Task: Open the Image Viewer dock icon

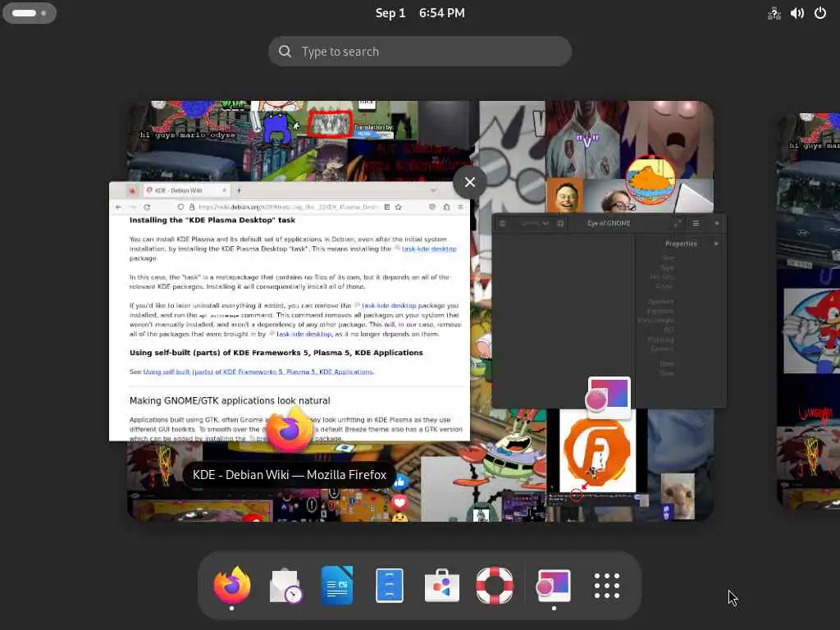Action: tap(554, 585)
